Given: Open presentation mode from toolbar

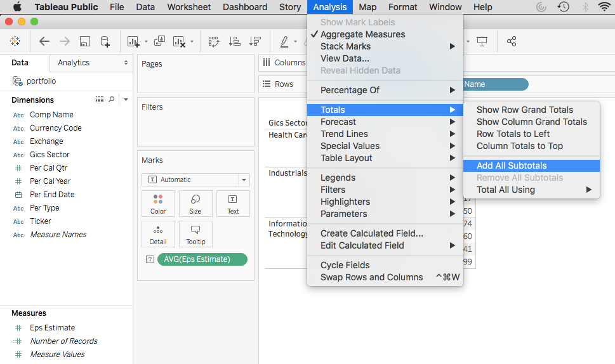Looking at the screenshot, I should 482,41.
